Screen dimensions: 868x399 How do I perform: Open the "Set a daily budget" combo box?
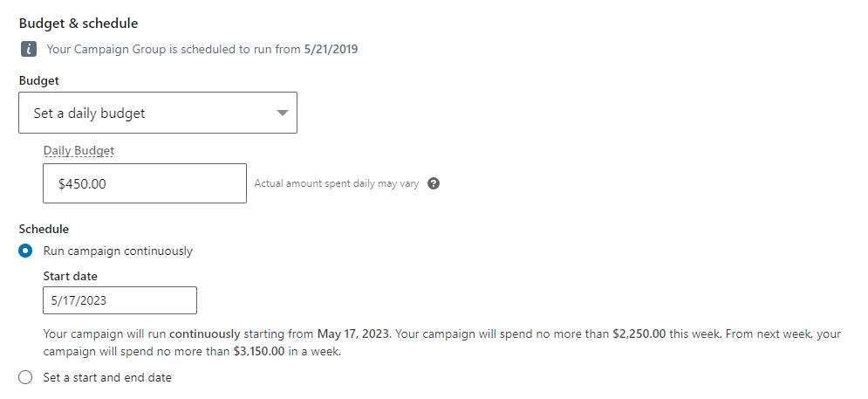pos(158,113)
